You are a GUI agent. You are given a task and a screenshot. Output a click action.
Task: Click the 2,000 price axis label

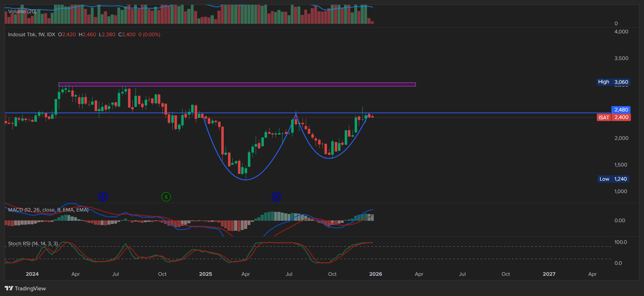pyautogui.click(x=621, y=138)
